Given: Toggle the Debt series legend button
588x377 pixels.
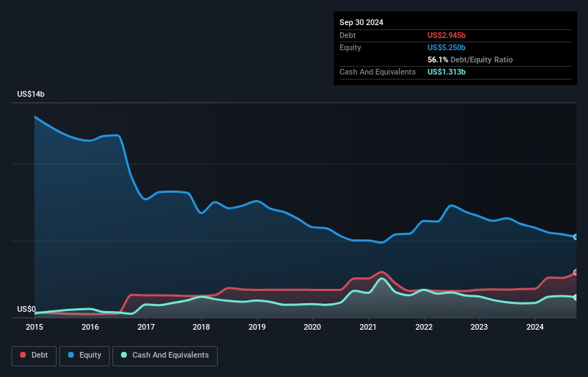Looking at the screenshot, I should pyautogui.click(x=34, y=355).
